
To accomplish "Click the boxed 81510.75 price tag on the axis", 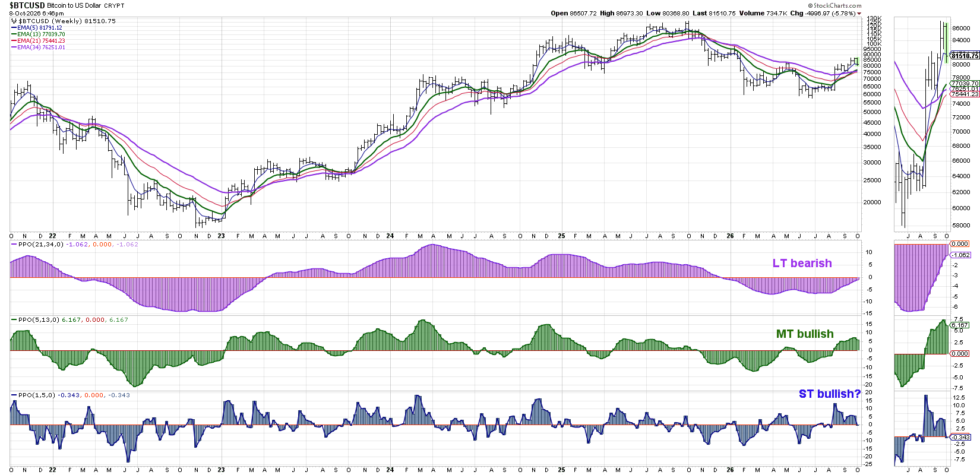I will (x=965, y=56).
